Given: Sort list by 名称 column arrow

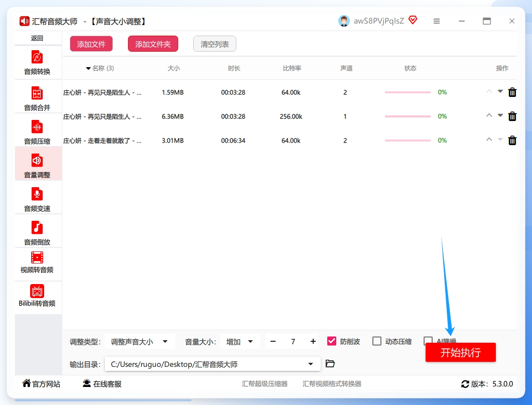Looking at the screenshot, I should pyautogui.click(x=88, y=69).
